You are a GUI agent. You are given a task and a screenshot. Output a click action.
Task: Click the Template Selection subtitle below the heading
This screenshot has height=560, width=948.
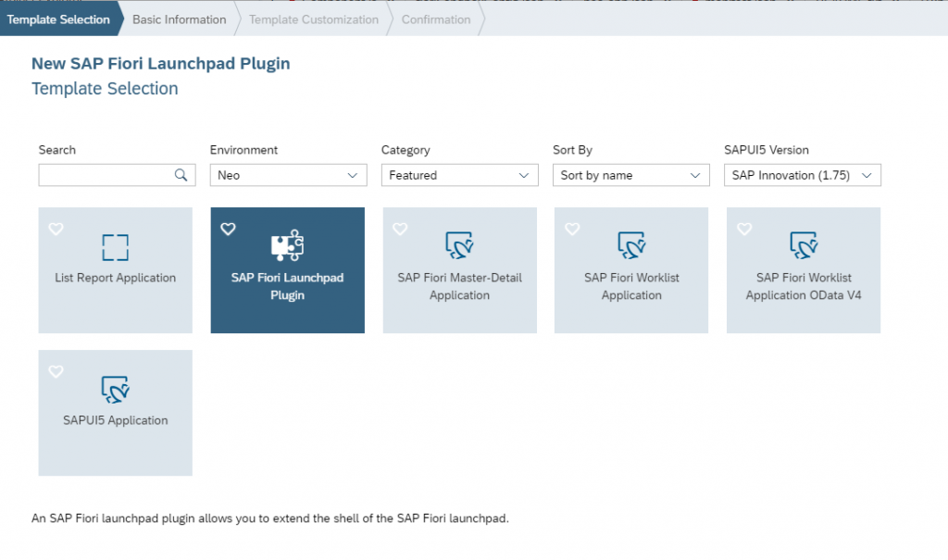(x=105, y=88)
